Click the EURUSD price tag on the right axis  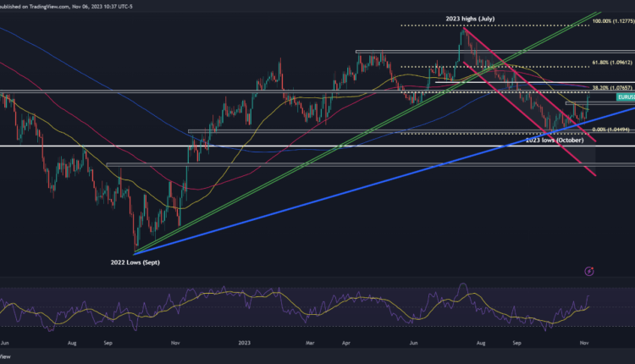[x=625, y=97]
